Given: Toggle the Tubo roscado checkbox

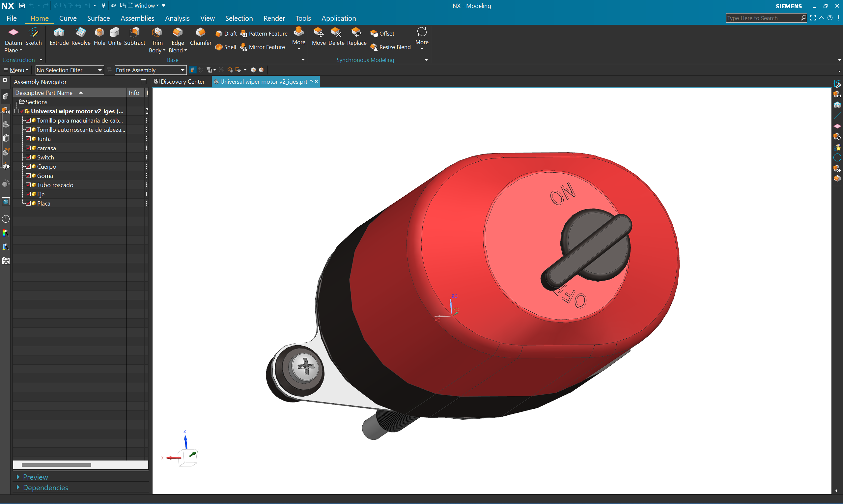Looking at the screenshot, I should [x=29, y=185].
